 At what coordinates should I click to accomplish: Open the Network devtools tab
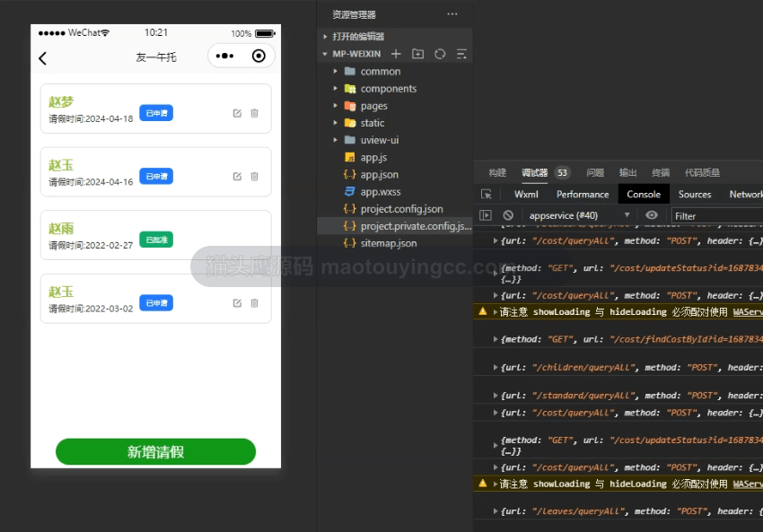click(x=746, y=195)
